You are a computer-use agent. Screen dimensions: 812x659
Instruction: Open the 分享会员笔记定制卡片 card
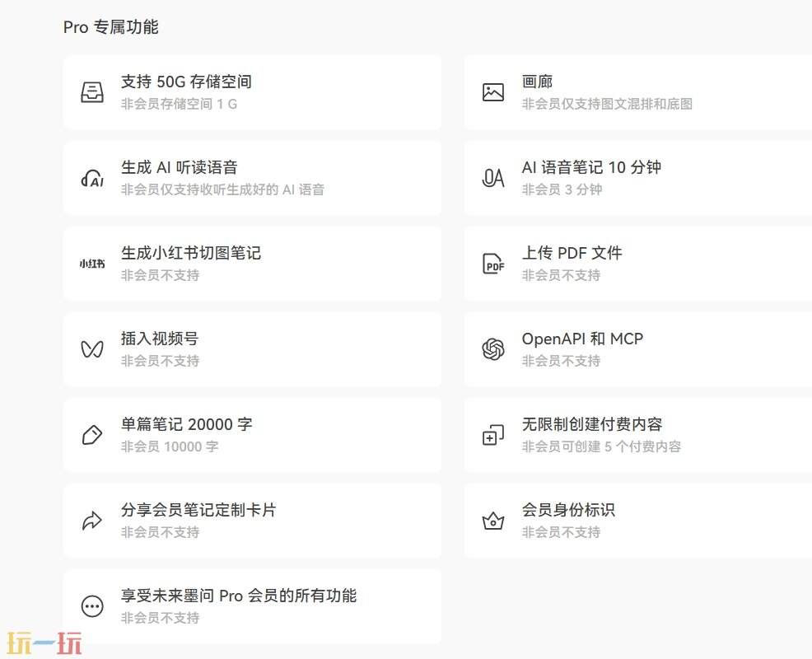tap(252, 520)
